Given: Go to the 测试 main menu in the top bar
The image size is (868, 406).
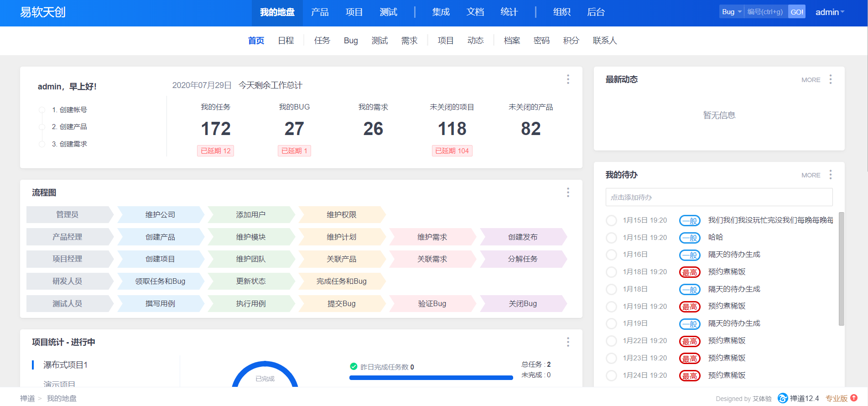Looking at the screenshot, I should tap(388, 12).
